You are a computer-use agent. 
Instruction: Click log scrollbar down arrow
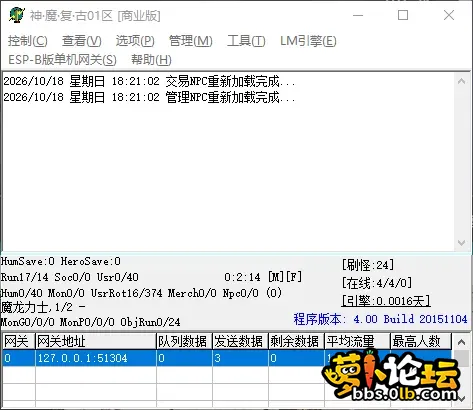(x=462, y=243)
